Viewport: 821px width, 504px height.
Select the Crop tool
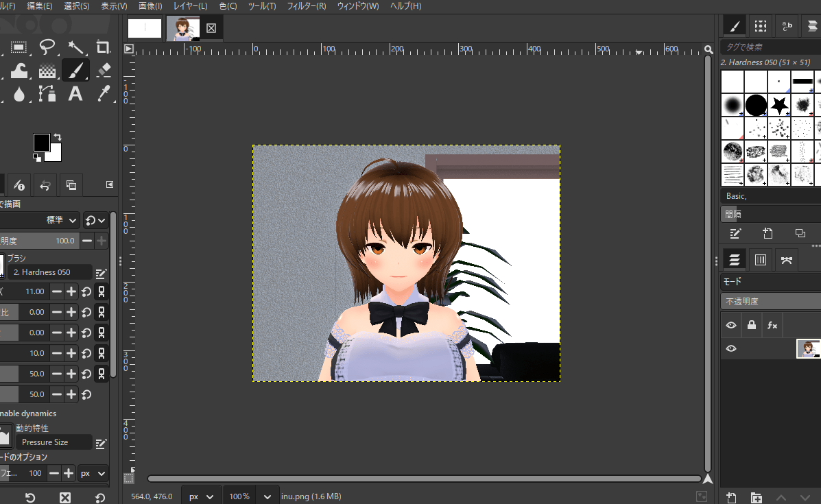tap(104, 47)
